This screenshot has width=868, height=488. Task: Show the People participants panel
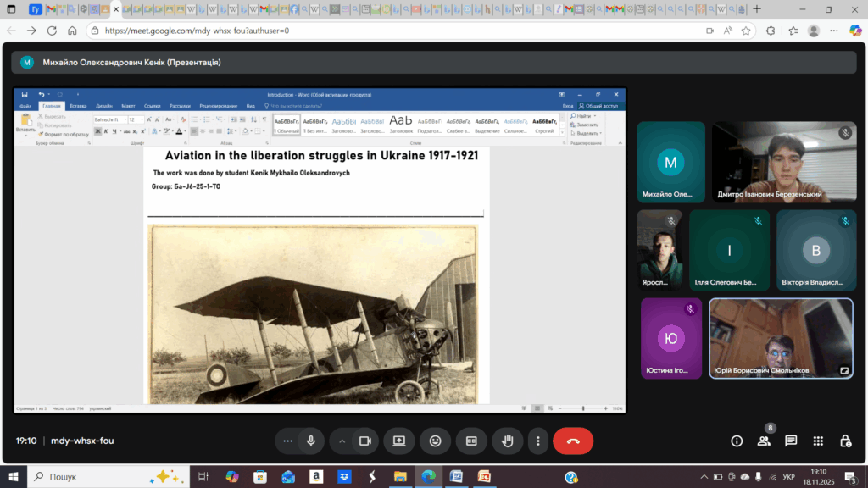coord(764,441)
